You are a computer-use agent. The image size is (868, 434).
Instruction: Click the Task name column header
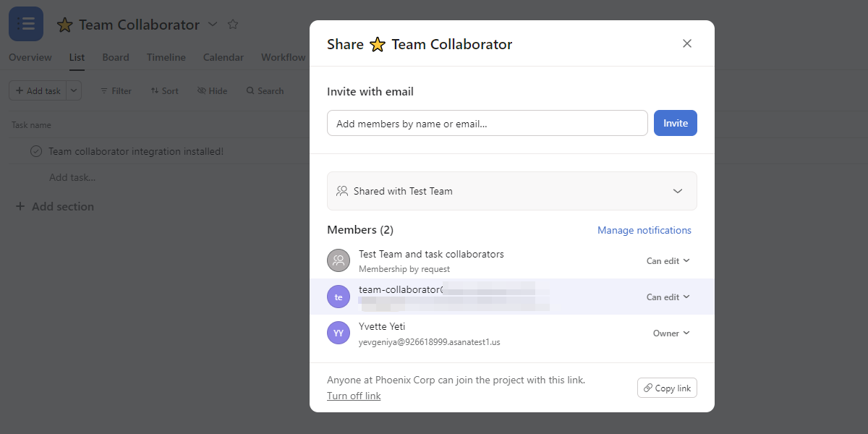31,125
